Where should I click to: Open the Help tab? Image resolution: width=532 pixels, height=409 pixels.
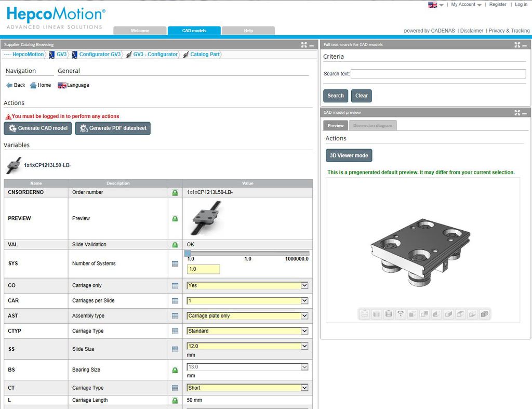point(248,31)
